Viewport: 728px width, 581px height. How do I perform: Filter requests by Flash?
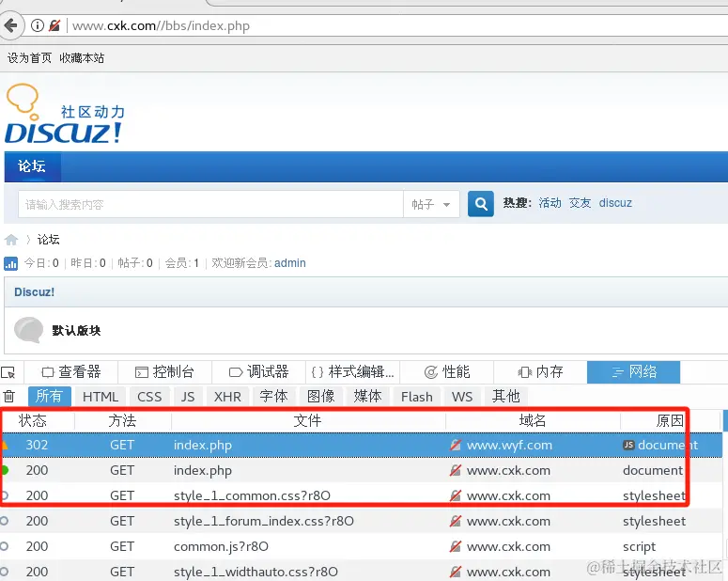point(416,397)
